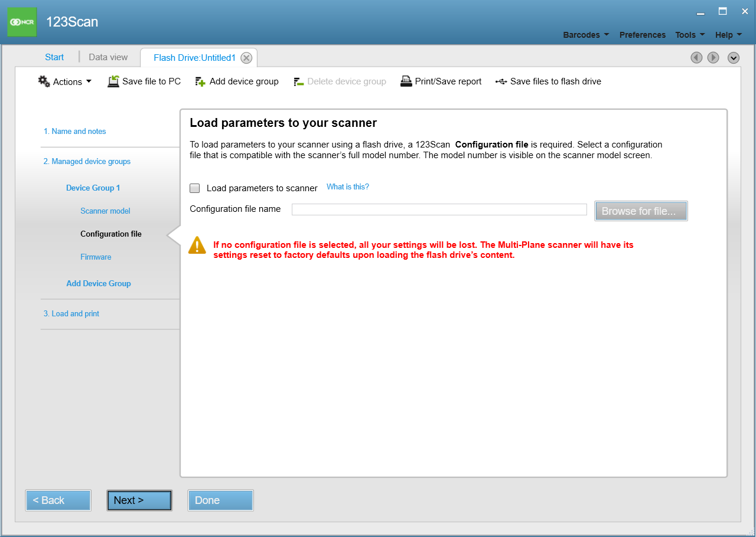This screenshot has width=756, height=537.
Task: Expand the Tools dropdown menu
Action: coord(690,35)
